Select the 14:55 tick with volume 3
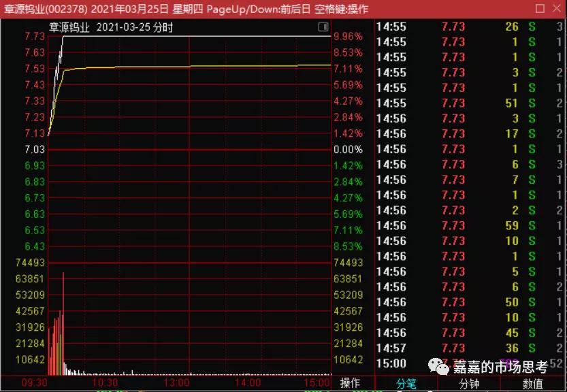 [x=470, y=72]
